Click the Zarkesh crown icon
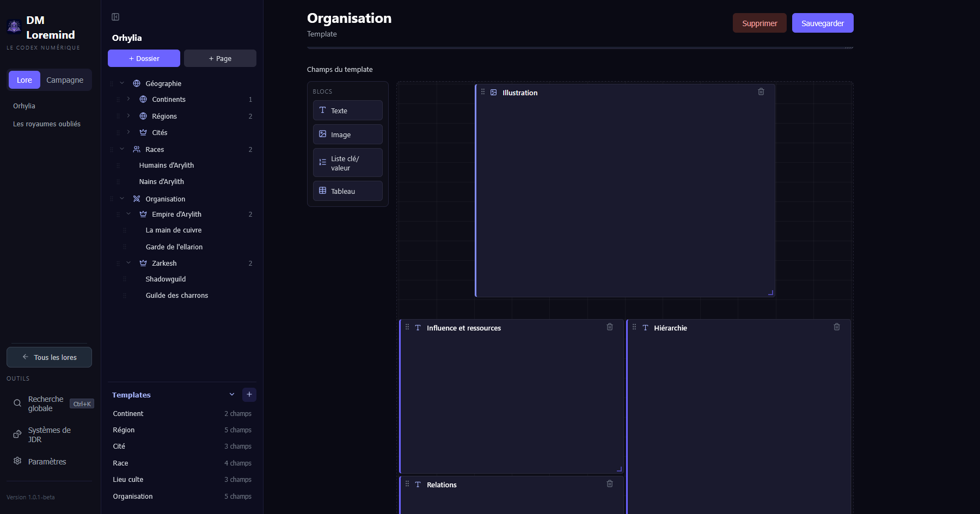 pos(143,263)
